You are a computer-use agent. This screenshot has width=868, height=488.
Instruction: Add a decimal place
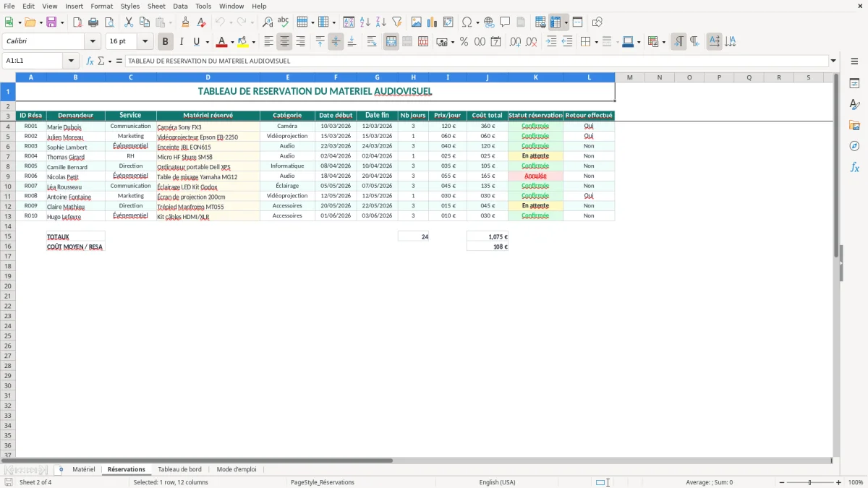515,42
